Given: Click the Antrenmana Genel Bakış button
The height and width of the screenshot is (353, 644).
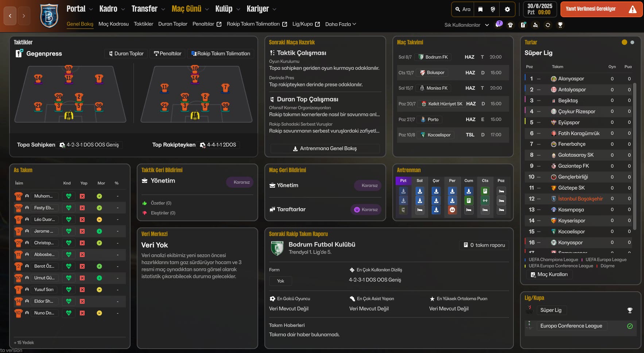Looking at the screenshot, I should [x=325, y=149].
